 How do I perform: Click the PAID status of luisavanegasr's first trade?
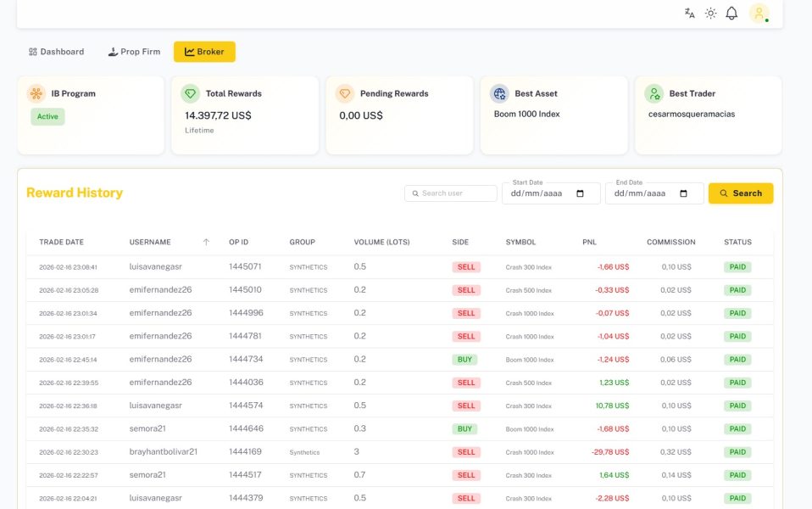(x=737, y=267)
